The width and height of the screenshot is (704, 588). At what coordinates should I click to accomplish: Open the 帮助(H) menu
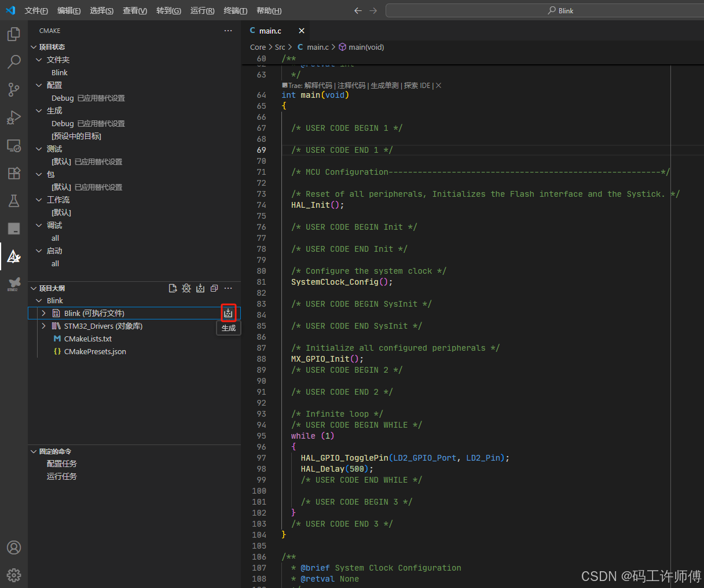[269, 10]
